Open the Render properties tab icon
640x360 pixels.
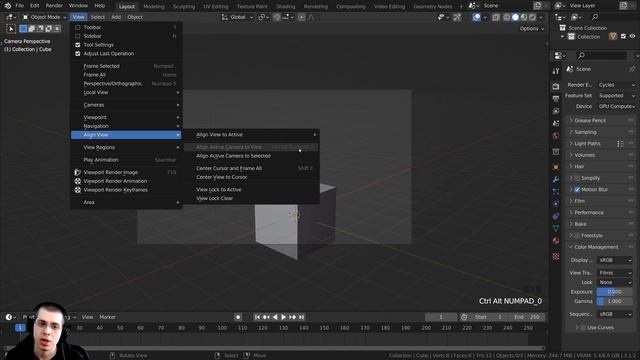(556, 86)
